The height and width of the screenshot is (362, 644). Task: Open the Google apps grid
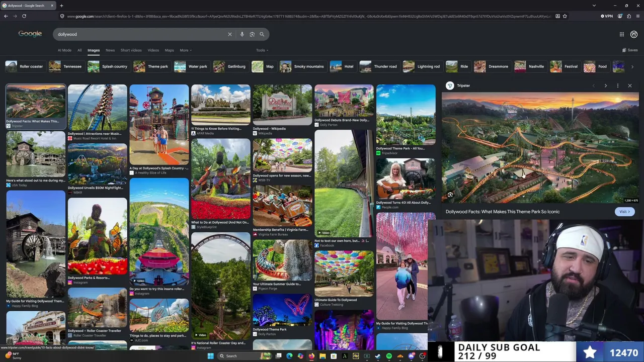(622, 34)
